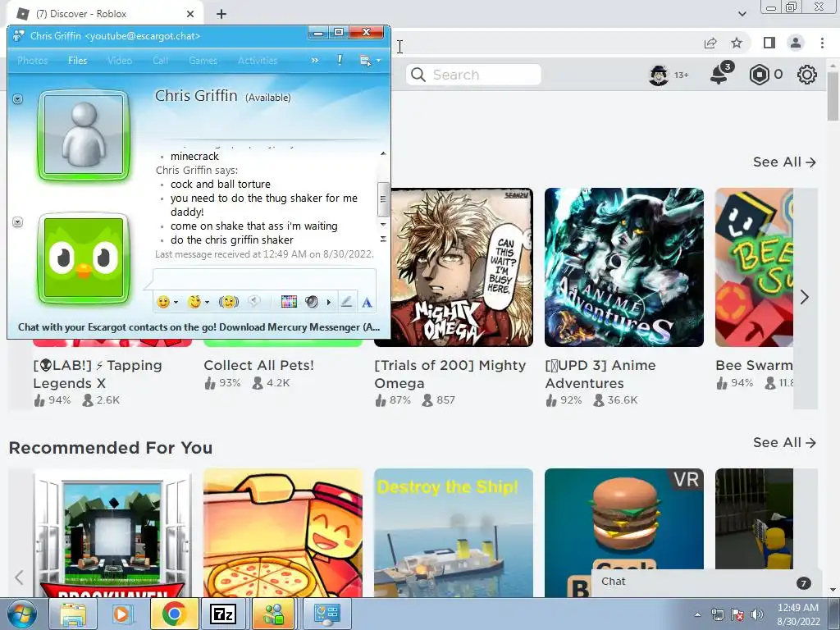Image resolution: width=840 pixels, height=630 pixels.
Task: Click into the chat message input box
Action: click(x=265, y=281)
